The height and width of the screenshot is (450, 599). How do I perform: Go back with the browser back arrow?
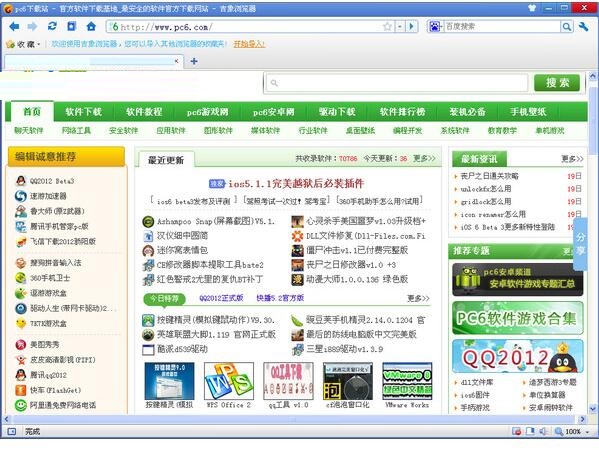click(x=14, y=26)
